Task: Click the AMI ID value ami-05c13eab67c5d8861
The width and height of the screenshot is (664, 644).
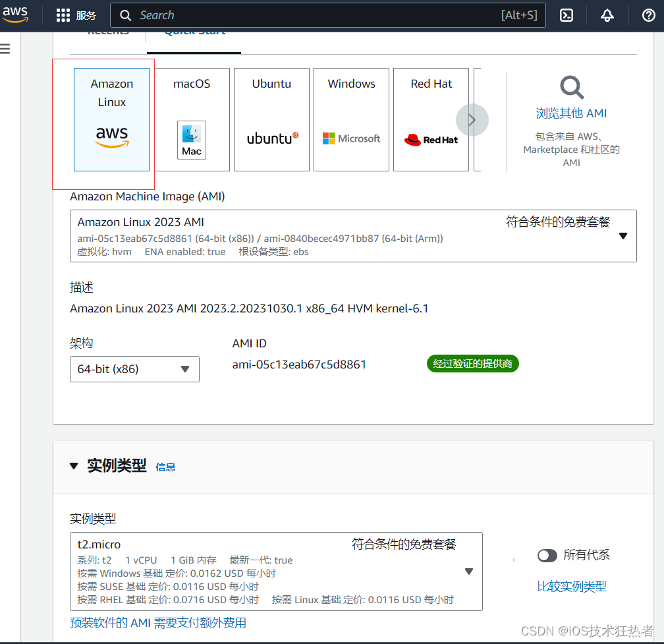Action: coord(299,365)
